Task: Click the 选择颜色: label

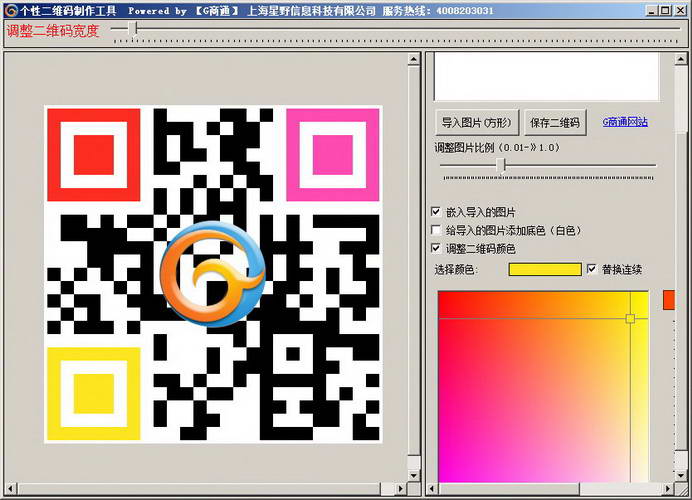Action: (456, 269)
